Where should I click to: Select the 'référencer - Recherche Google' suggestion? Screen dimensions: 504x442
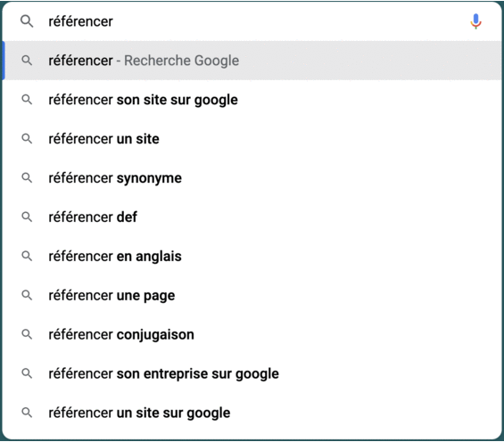point(252,61)
